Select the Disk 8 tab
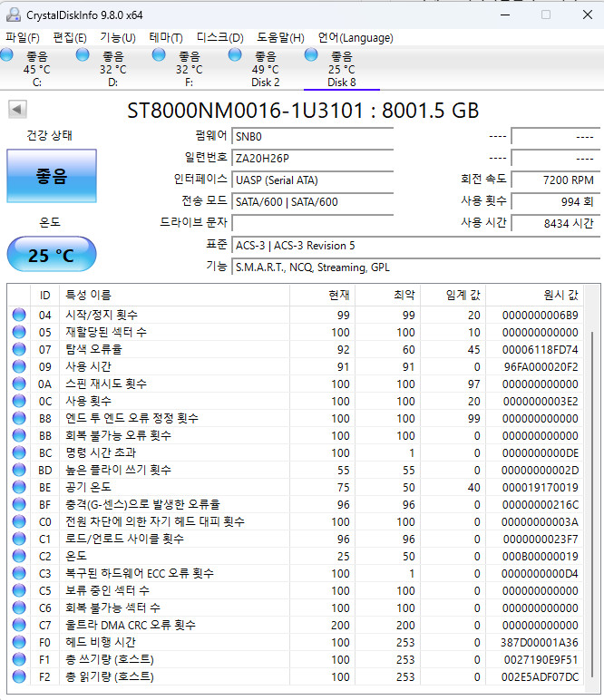This screenshot has height=700, width=604. pyautogui.click(x=342, y=69)
